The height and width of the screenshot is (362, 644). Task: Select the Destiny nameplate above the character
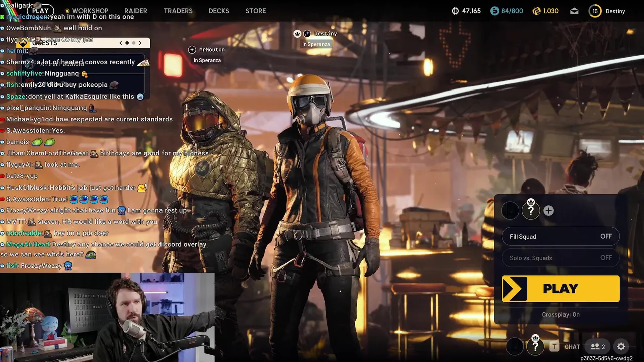pyautogui.click(x=326, y=33)
